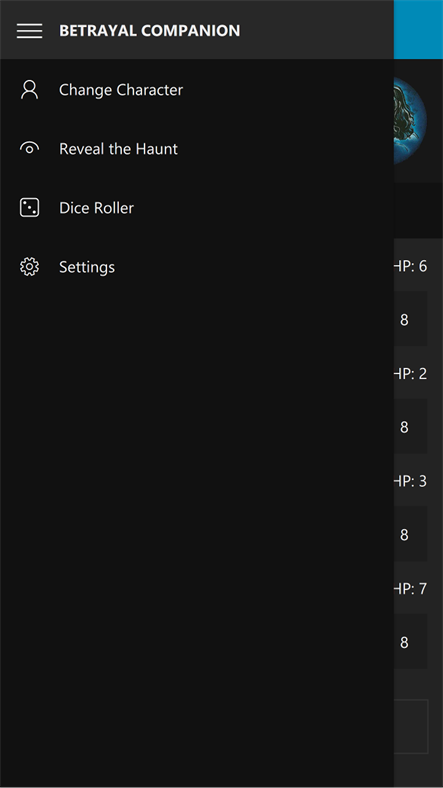Collapse the hamburger navigation menu
This screenshot has width=443, height=788.
coord(29,31)
